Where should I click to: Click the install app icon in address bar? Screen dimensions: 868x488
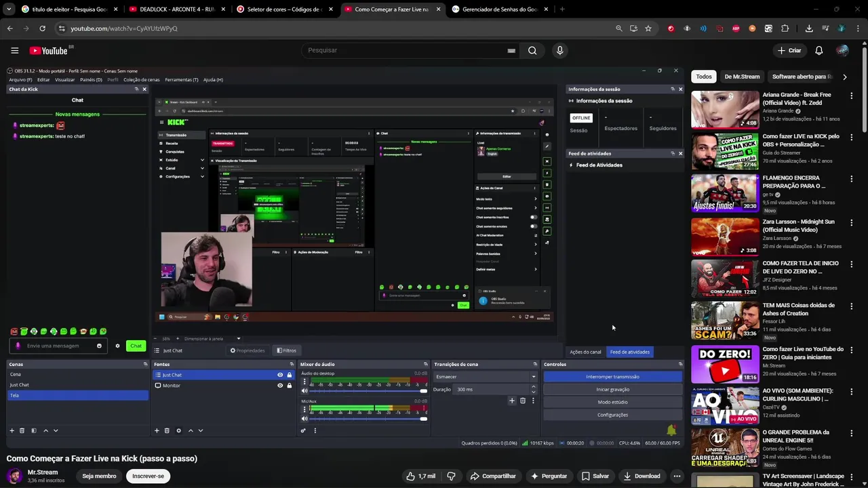click(x=633, y=28)
